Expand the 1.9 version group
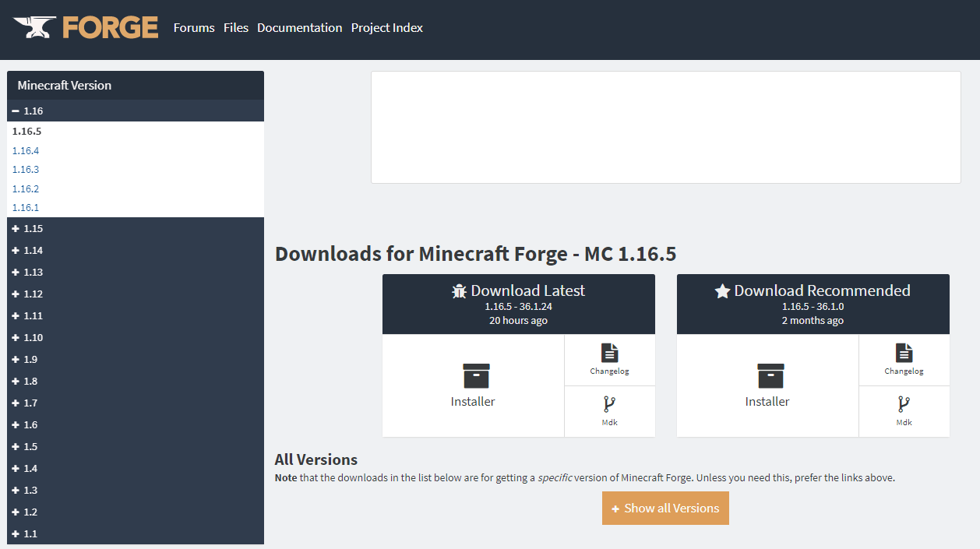 (x=136, y=360)
